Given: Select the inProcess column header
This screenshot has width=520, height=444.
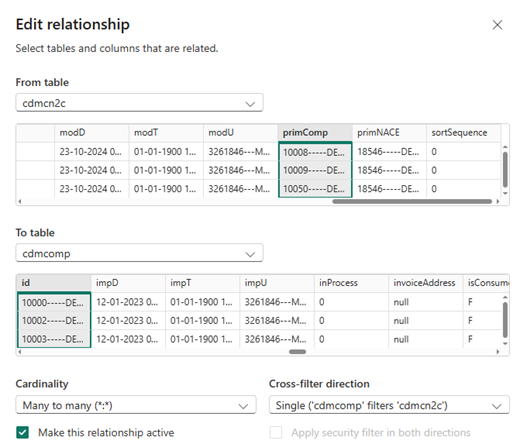Looking at the screenshot, I should tap(351, 283).
